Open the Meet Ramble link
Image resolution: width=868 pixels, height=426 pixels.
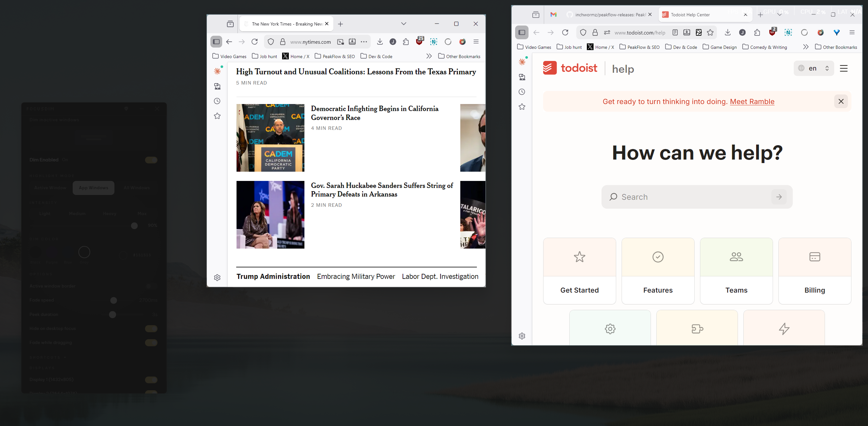(752, 101)
